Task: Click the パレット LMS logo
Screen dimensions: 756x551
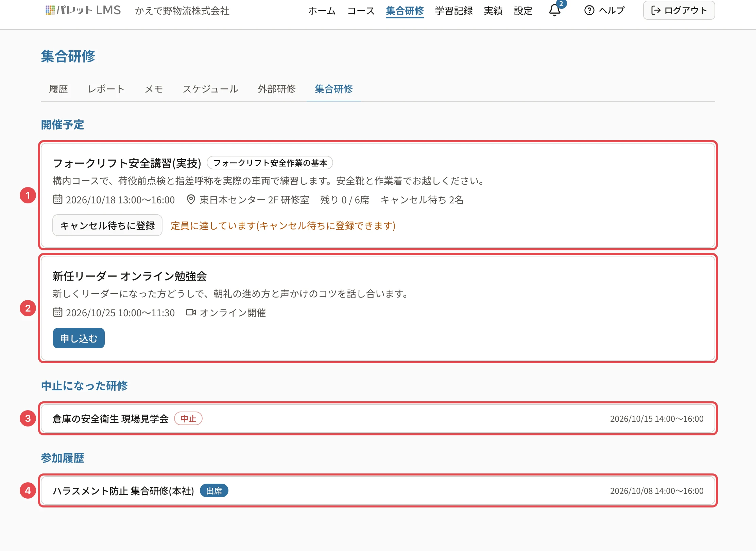Action: 83,11
